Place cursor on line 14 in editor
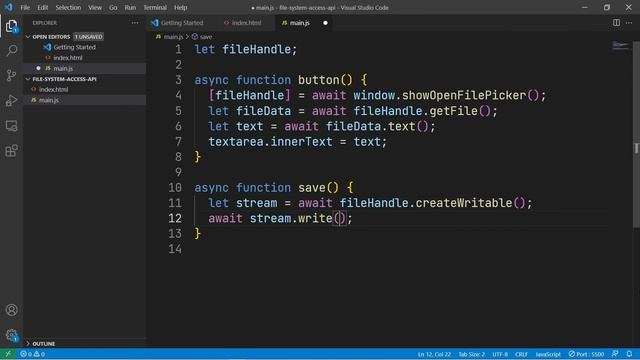640x360 pixels. 400,249
